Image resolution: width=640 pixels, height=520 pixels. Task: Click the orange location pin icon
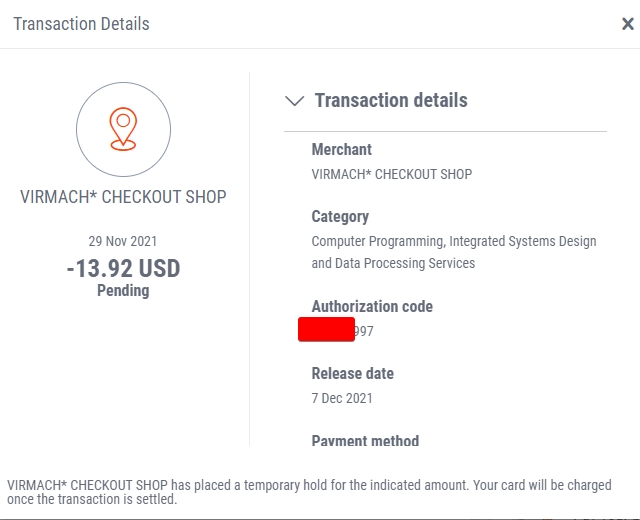pyautogui.click(x=123, y=129)
